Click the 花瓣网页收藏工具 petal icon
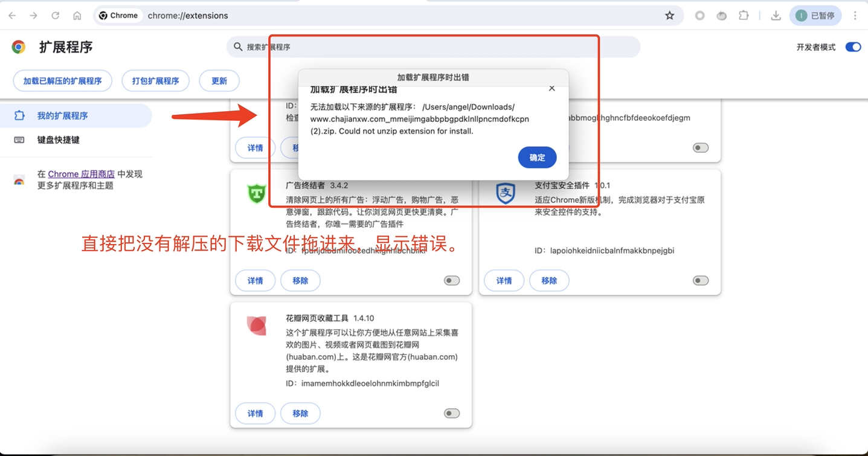This screenshot has height=456, width=868. (257, 326)
